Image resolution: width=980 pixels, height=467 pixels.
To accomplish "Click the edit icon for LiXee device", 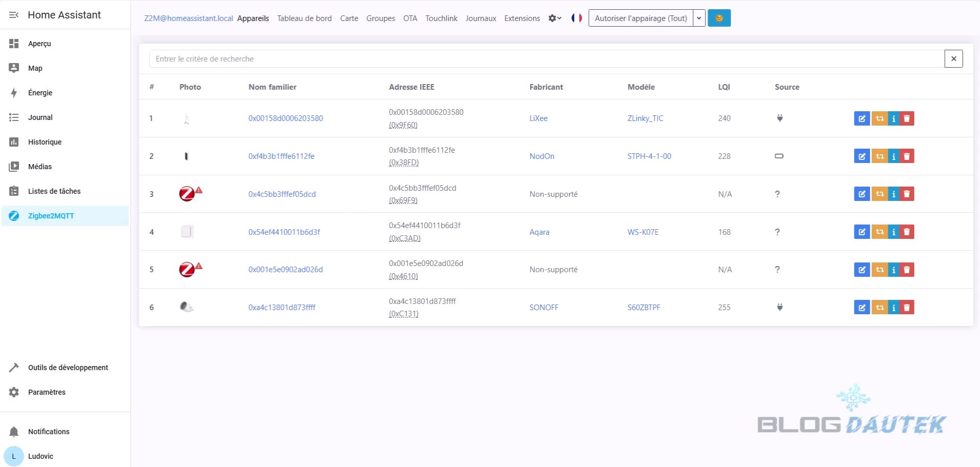I will coord(861,118).
